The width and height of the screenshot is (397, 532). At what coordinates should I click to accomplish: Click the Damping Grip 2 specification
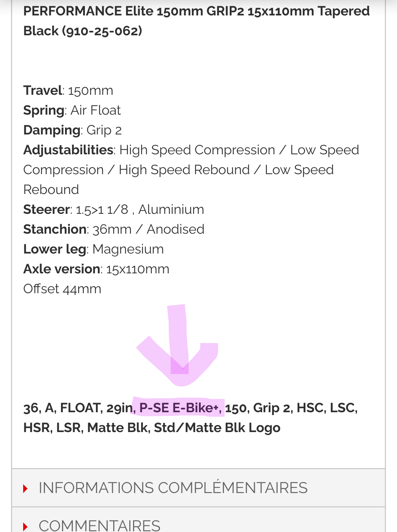[72, 130]
